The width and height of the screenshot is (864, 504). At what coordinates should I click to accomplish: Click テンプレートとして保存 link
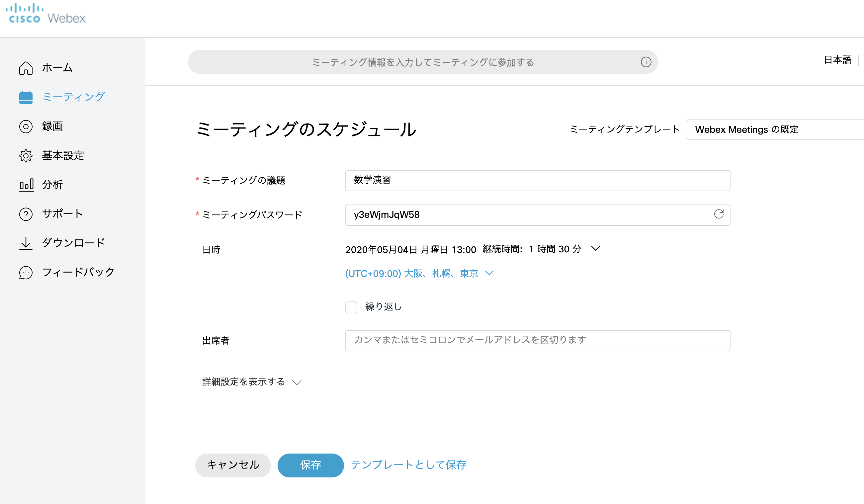coord(408,465)
